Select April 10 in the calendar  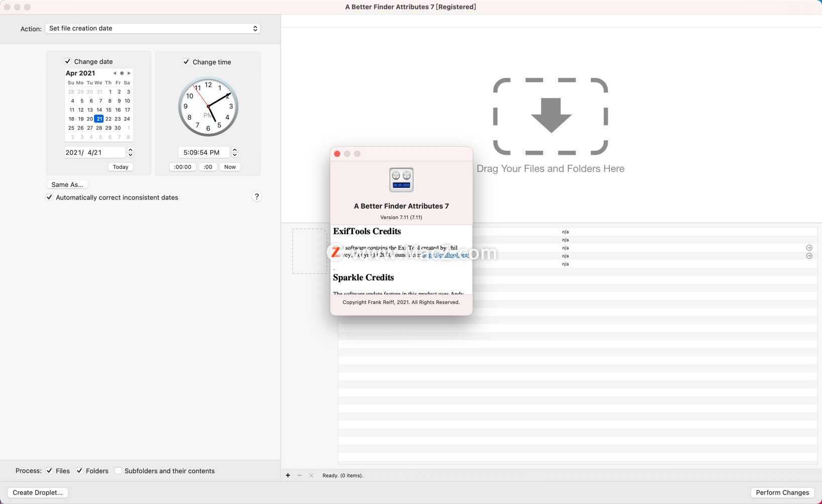(127, 101)
